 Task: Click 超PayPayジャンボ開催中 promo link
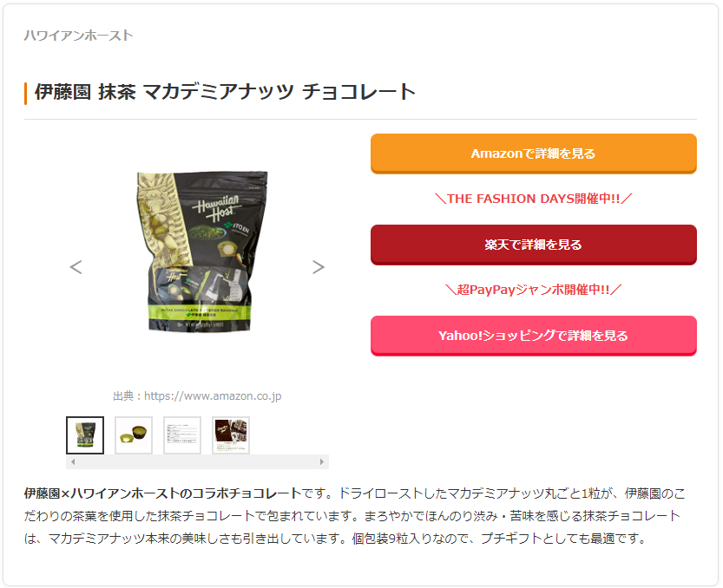534,290
